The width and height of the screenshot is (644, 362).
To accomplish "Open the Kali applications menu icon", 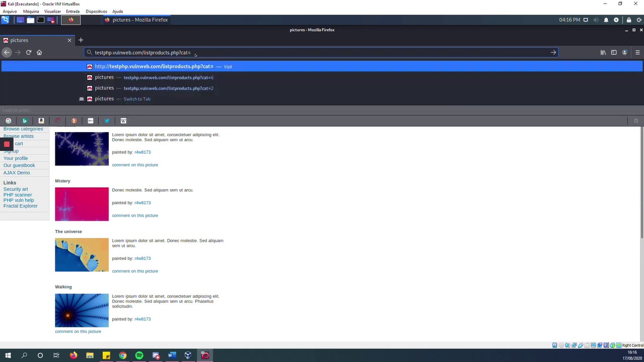I will [5, 20].
